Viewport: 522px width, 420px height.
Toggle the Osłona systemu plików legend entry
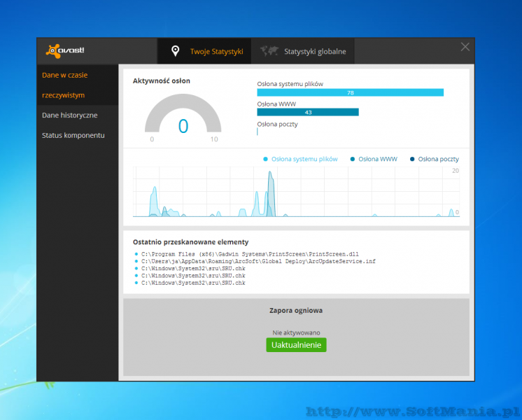click(300, 159)
